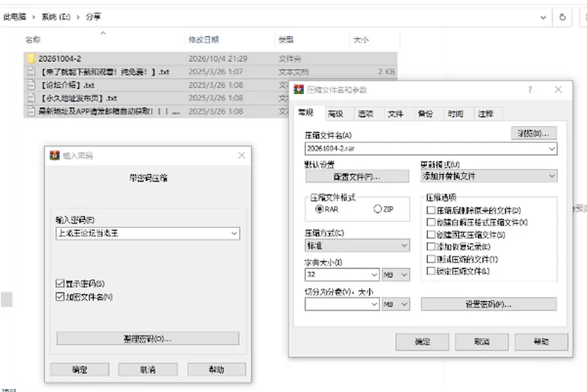Tick the 锁定压缩文件(L) checkbox

tap(431, 271)
